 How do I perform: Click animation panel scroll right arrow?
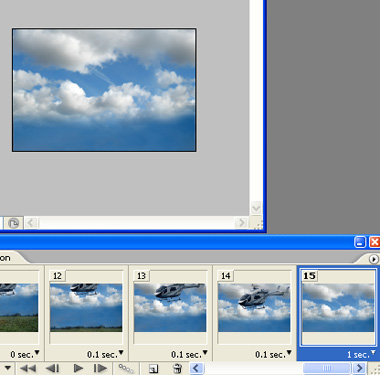point(359,368)
